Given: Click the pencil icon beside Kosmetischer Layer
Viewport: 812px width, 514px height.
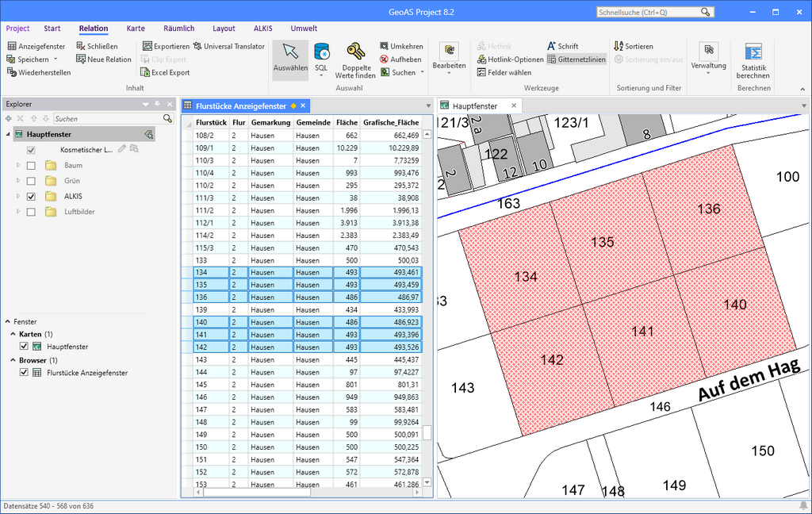Looking at the screenshot, I should (x=121, y=149).
